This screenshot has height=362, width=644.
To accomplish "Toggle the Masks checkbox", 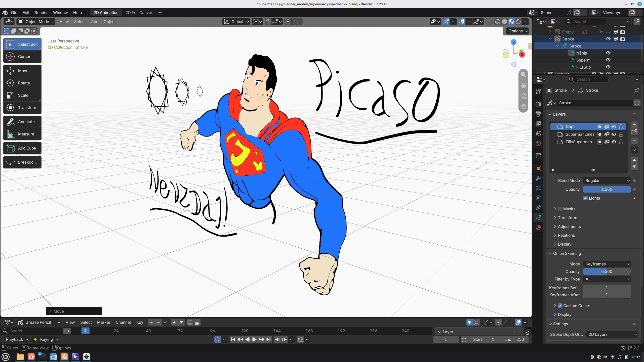I will [x=560, y=209].
